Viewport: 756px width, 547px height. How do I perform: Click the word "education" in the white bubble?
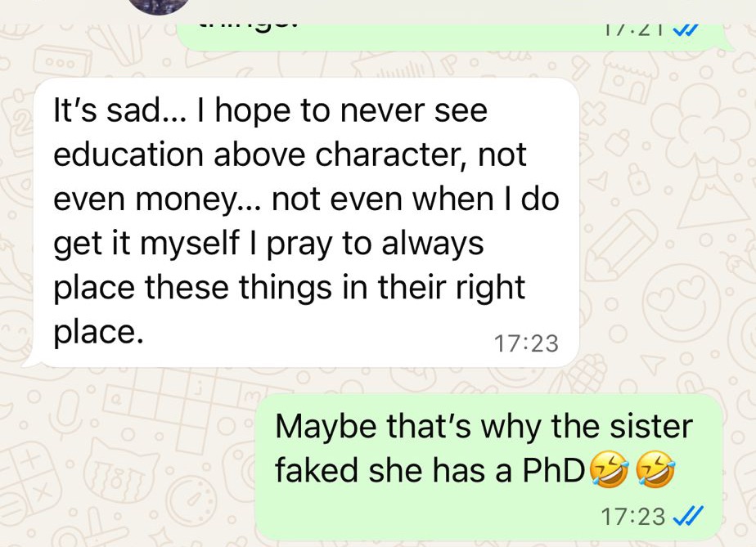pos(128,155)
